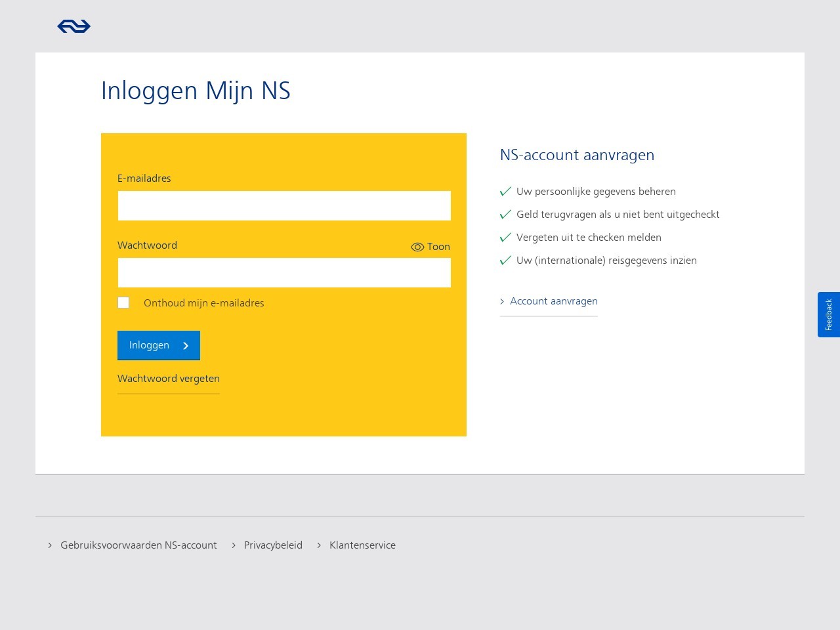Viewport: 840px width, 630px height.
Task: Click the NS-account aanvragen heading
Action: [577, 155]
